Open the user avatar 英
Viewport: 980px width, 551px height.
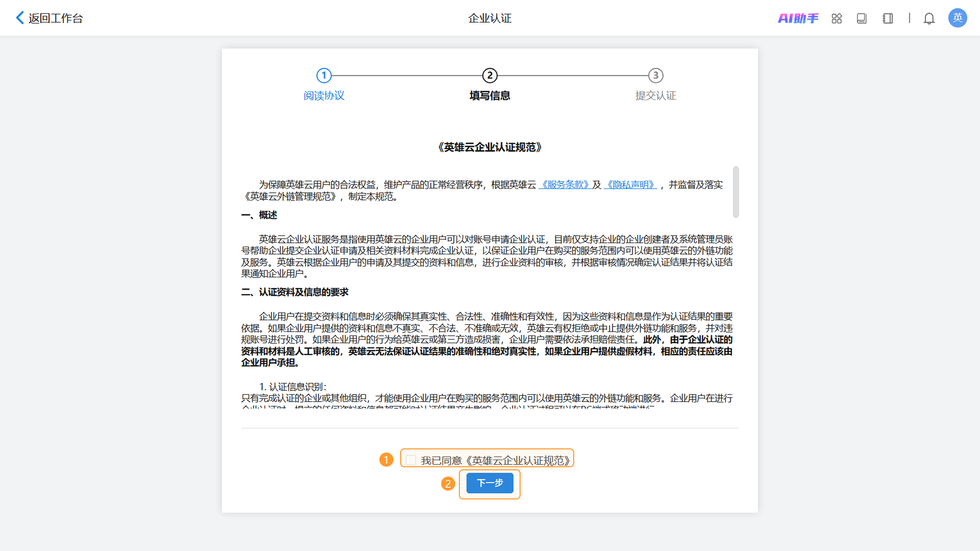958,18
